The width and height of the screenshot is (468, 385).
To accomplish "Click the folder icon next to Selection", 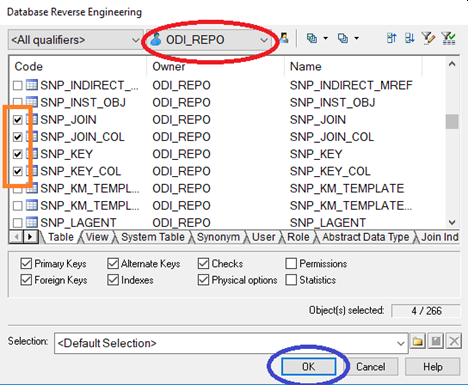I will [x=418, y=341].
